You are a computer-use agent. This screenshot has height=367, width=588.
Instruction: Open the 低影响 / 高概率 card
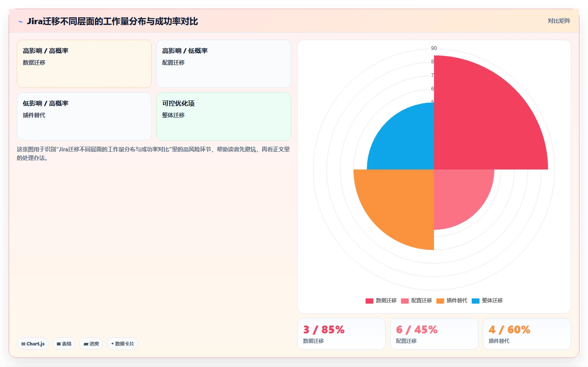click(x=84, y=116)
